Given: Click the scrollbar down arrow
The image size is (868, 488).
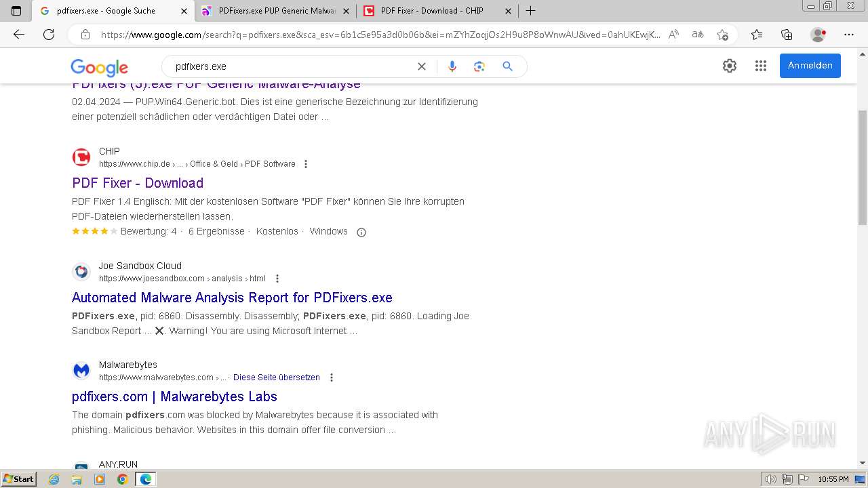Looking at the screenshot, I should coord(863,464).
